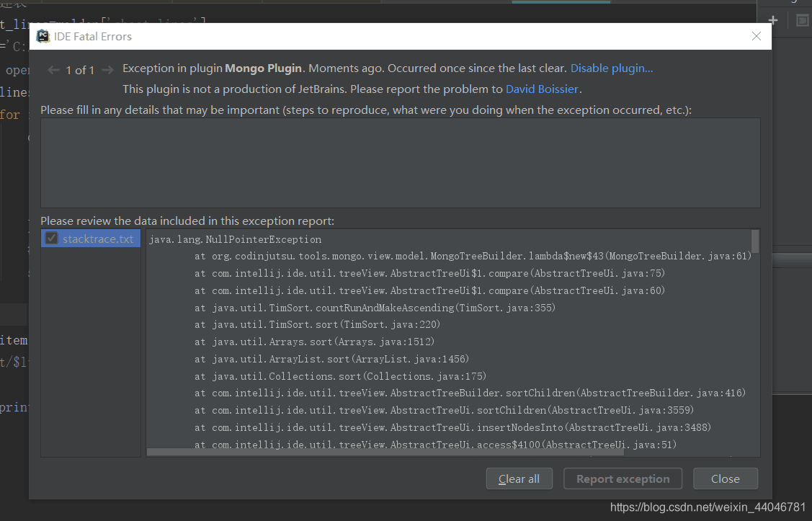Click the java.lang.NullPointerException line
The height and width of the screenshot is (521, 812).
(235, 239)
